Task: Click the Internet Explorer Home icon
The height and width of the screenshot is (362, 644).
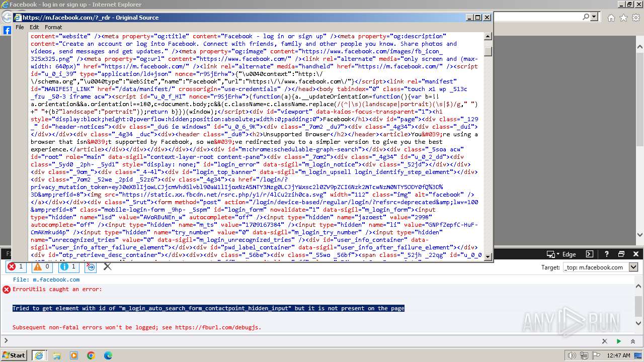Action: click(x=611, y=18)
